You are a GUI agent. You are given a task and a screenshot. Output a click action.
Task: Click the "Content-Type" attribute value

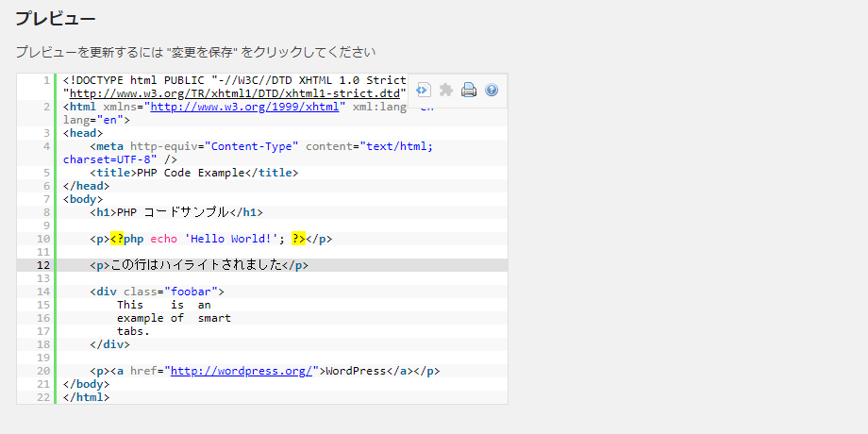[x=252, y=146]
